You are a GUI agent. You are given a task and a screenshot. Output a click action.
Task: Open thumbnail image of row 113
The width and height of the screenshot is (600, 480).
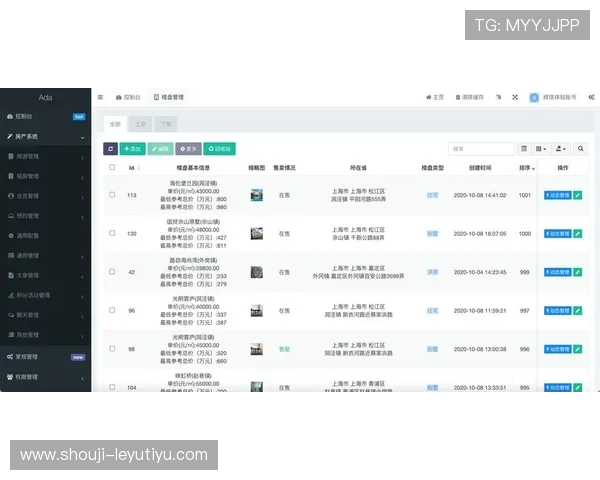coord(257,195)
